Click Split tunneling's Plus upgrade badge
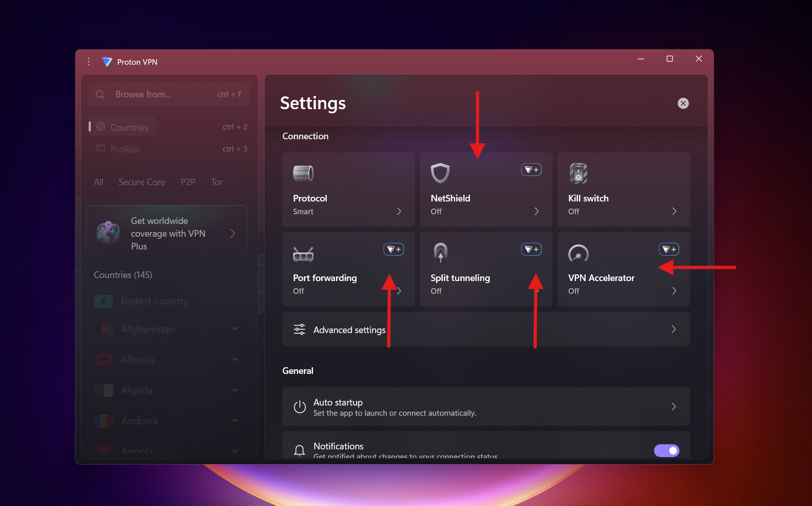The height and width of the screenshot is (506, 812). 531,249
